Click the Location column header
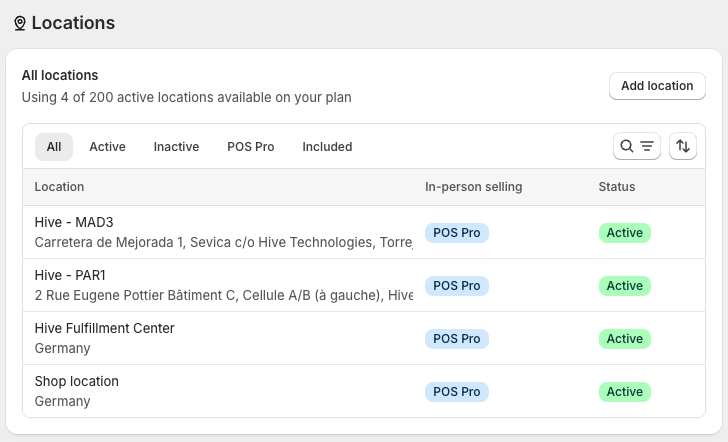728x442 pixels. (x=59, y=187)
